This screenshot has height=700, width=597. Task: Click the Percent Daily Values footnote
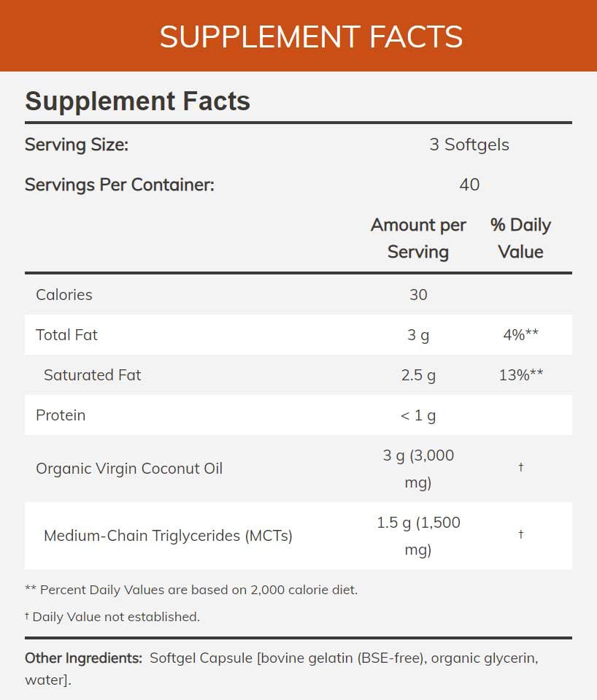pos(191,590)
